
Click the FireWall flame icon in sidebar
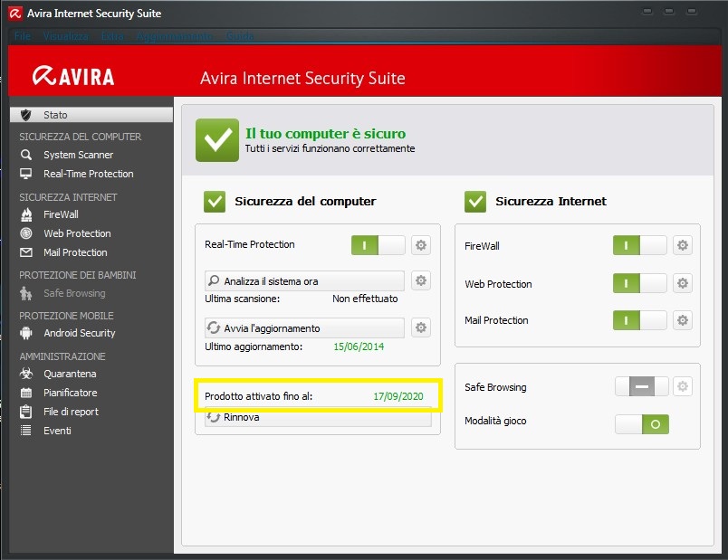(26, 214)
